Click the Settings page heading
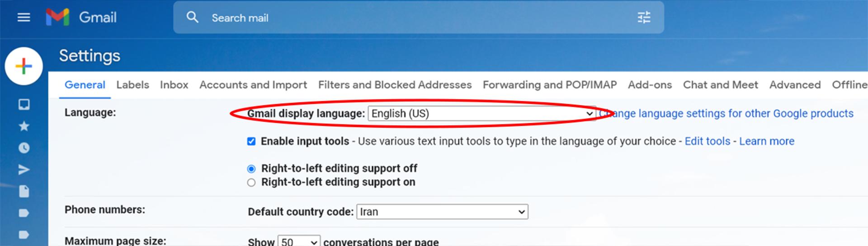Screen dimensions: 868x246 coord(90,56)
